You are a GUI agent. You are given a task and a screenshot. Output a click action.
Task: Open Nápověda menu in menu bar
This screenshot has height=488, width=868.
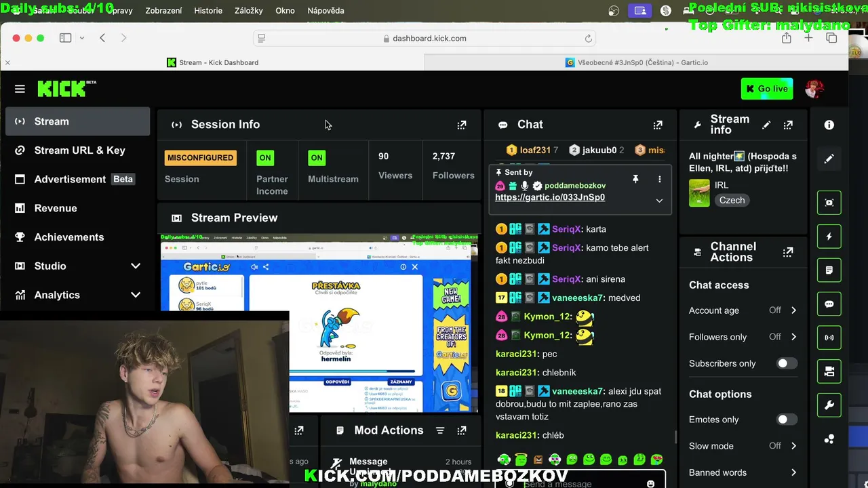click(325, 11)
